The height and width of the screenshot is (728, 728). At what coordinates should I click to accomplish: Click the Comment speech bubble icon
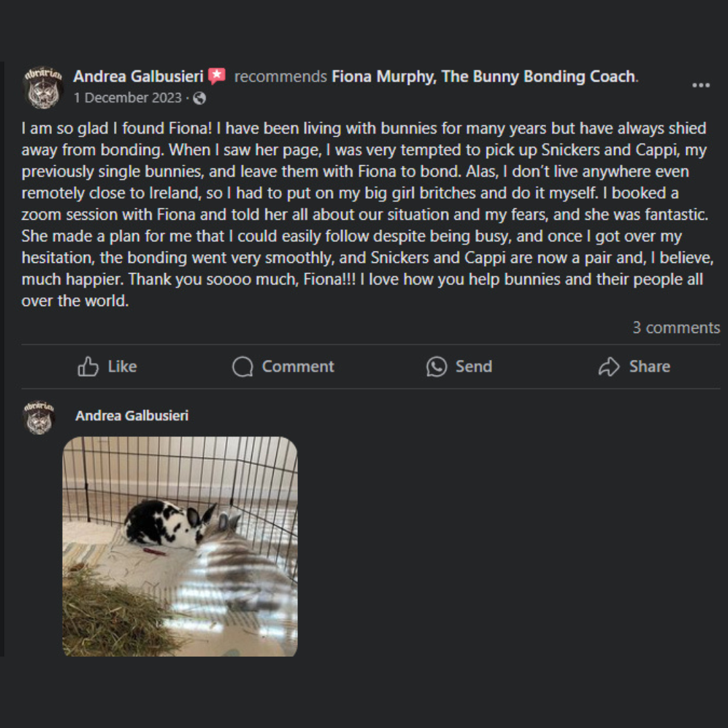(242, 367)
